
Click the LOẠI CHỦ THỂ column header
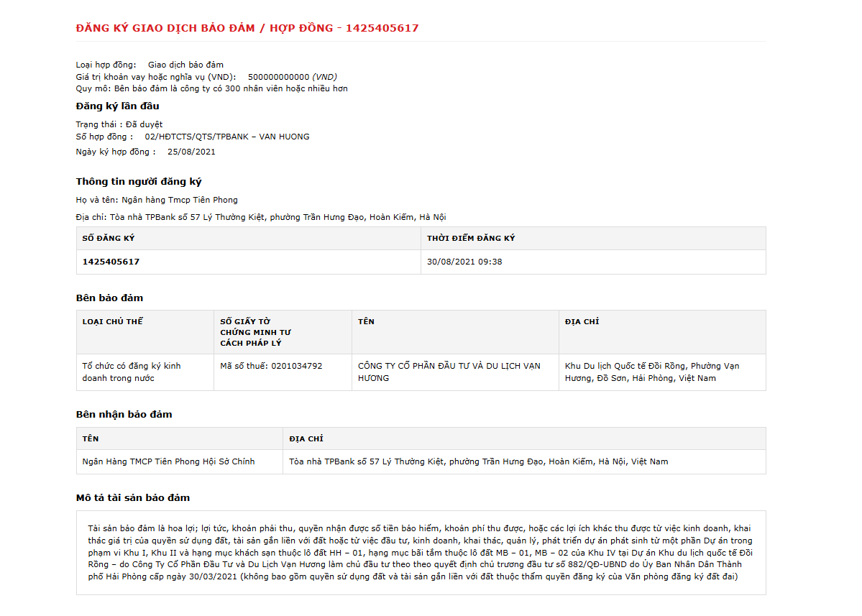[145, 332]
